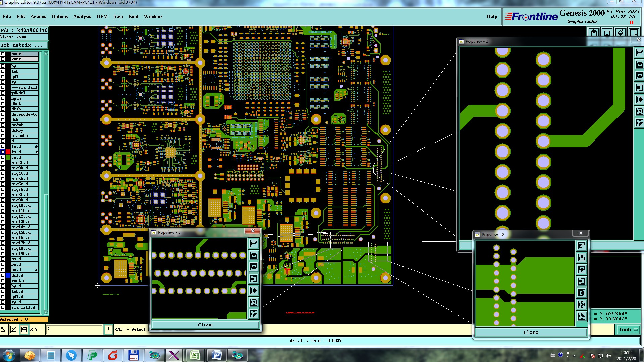The height and width of the screenshot is (362, 644).
Task: Open the DFM menu
Action: coord(102,16)
